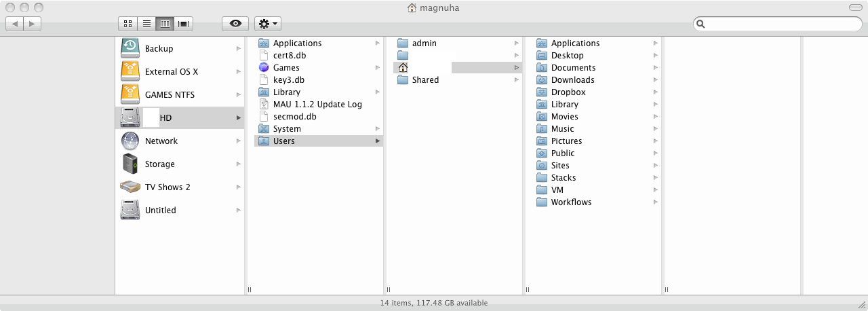
Task: Expand Games folder disclosure arrow
Action: click(x=377, y=67)
